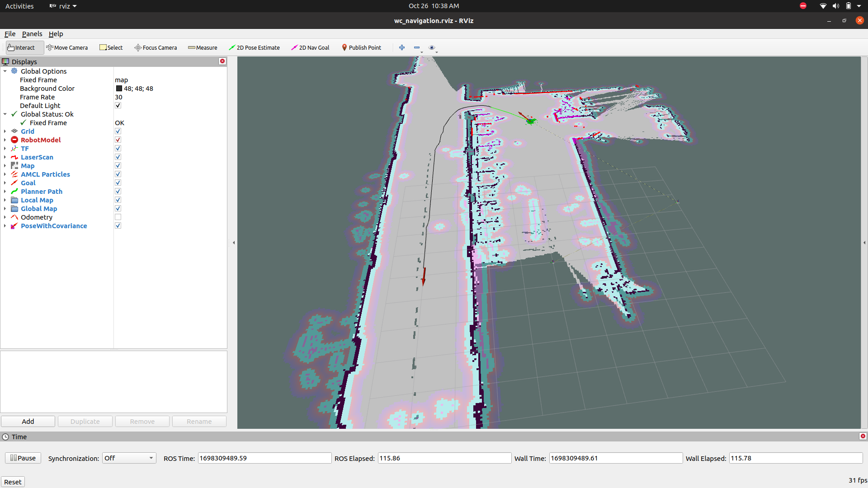Open the Activities overview

pyautogui.click(x=19, y=6)
